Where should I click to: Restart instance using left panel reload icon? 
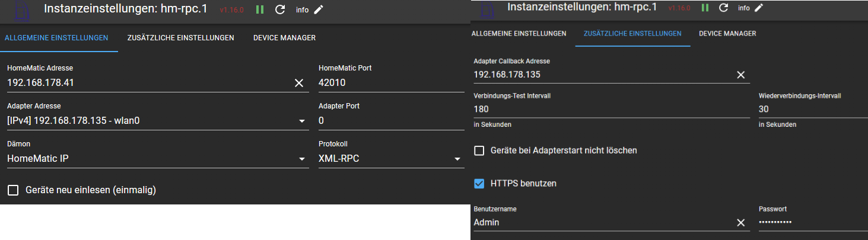tap(280, 9)
